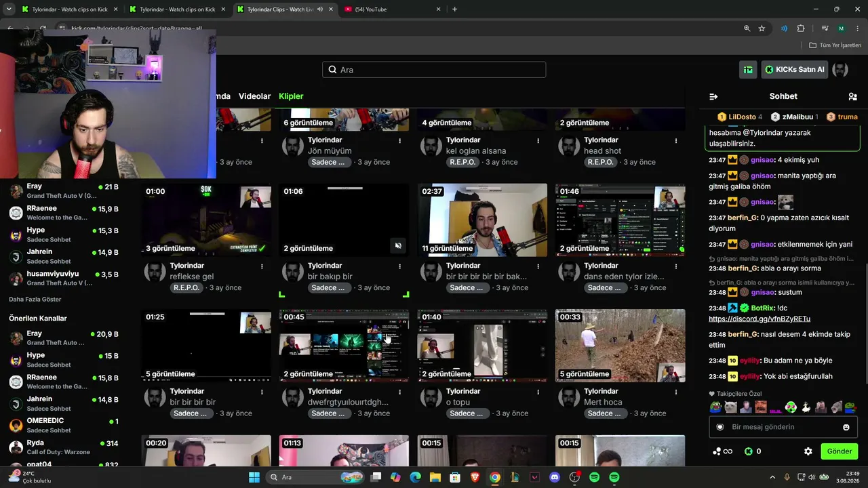Pick the white duck emote
The width and height of the screenshot is (868, 488).
click(806, 407)
